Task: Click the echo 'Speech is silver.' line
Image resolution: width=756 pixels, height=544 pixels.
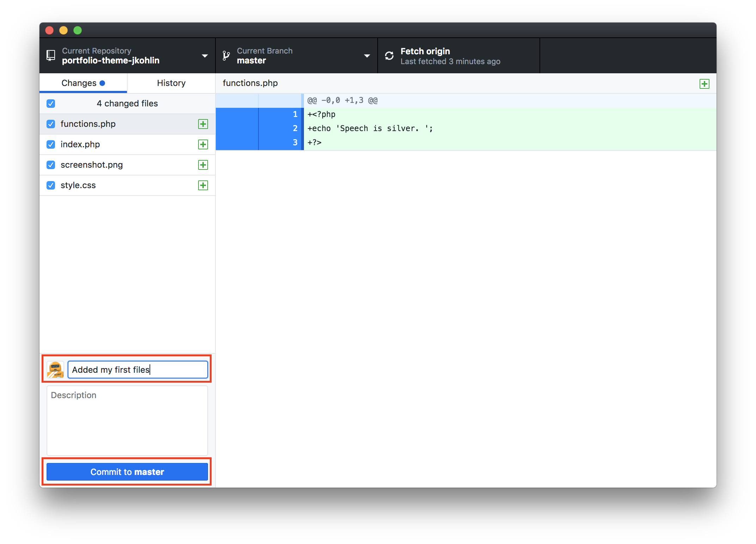Action: click(x=510, y=129)
